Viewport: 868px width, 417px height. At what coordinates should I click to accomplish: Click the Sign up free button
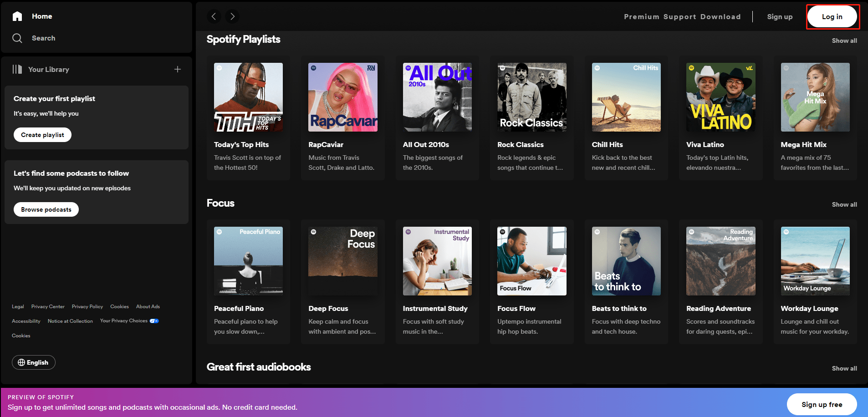[x=822, y=404]
